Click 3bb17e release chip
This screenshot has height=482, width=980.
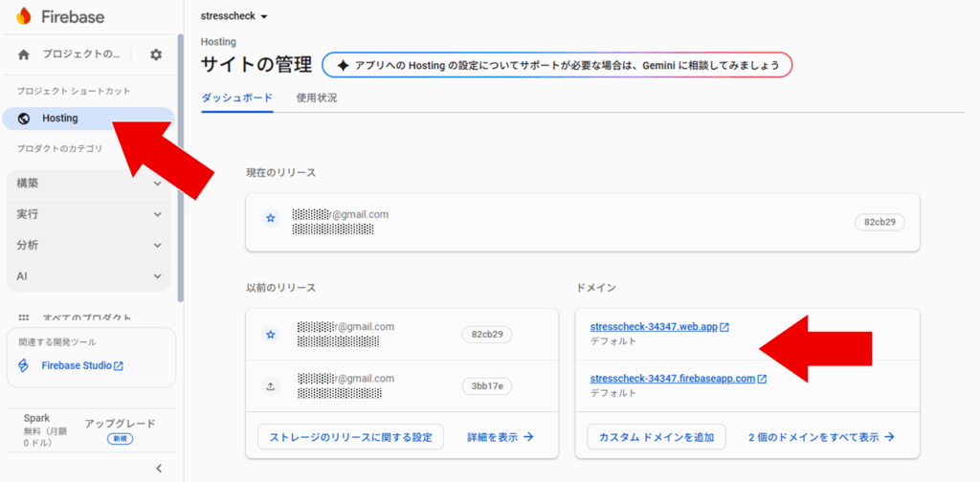(x=487, y=386)
